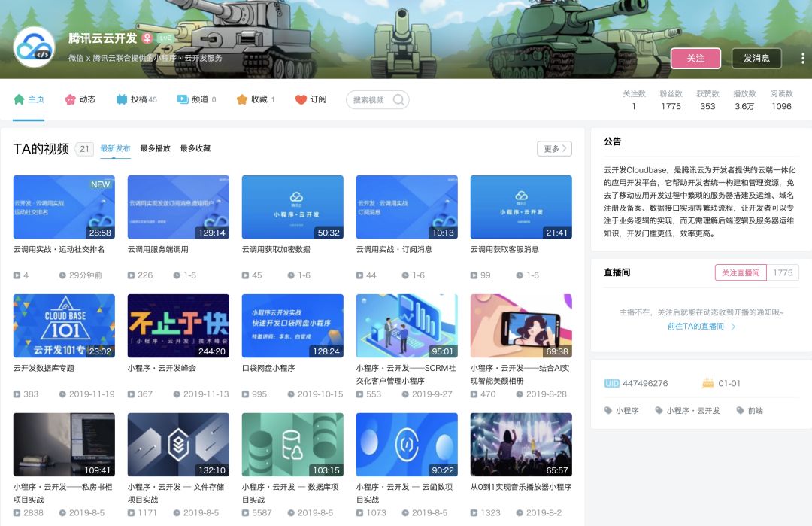Click the tag icon beside 前端

[740, 410]
